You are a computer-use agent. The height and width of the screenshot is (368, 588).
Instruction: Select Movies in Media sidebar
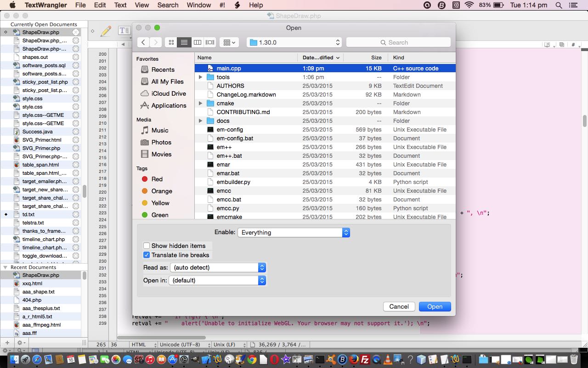click(161, 154)
